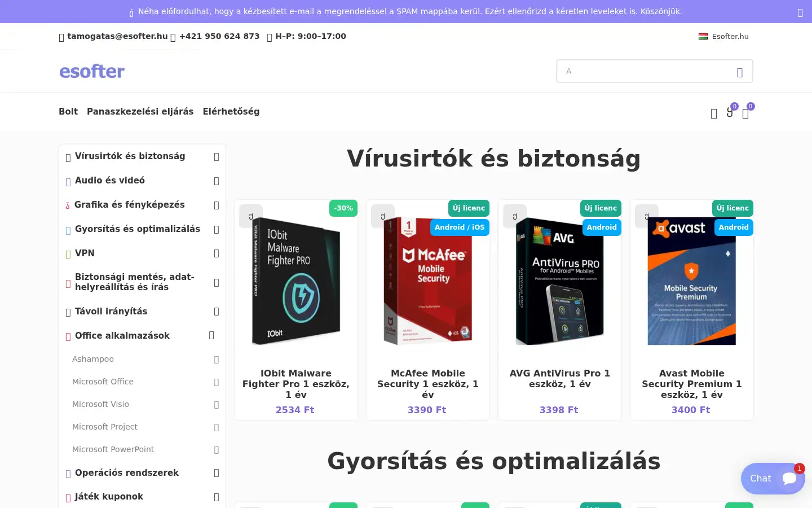
Task: Open AVG AntiVirus PRO box image
Action: pyautogui.click(x=560, y=281)
